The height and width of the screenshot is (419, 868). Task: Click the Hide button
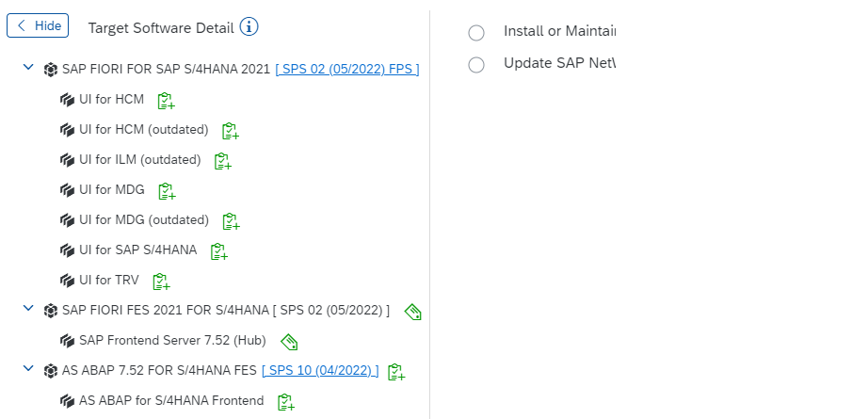[38, 25]
